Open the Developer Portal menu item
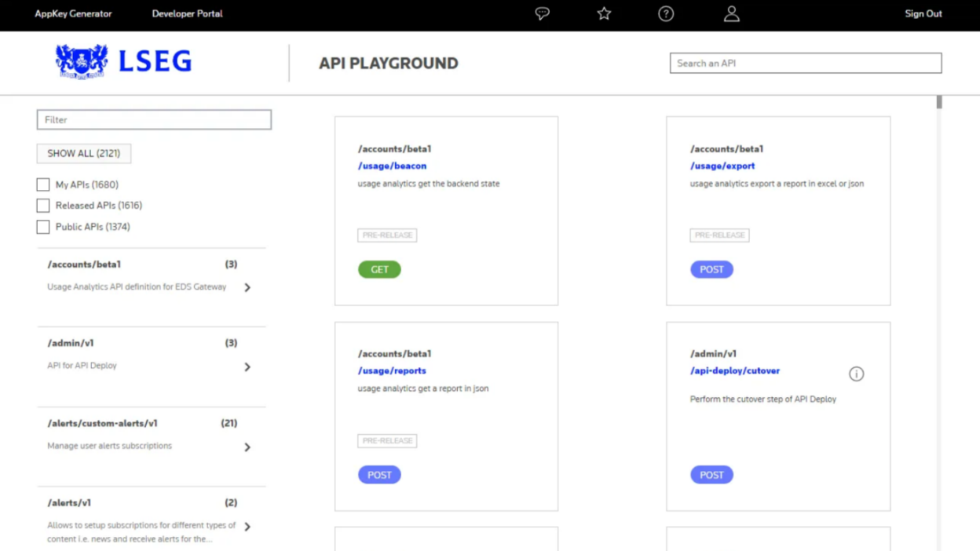The image size is (980, 551). [x=187, y=13]
